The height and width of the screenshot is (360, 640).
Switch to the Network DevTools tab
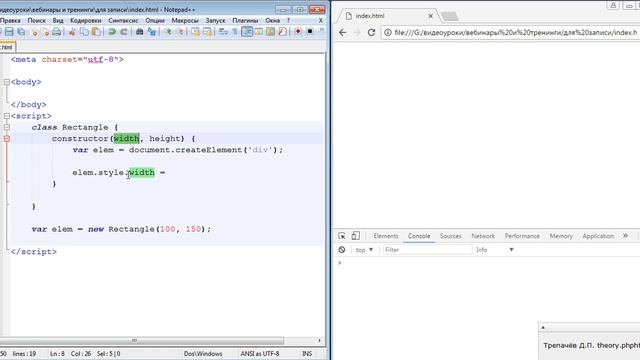pyautogui.click(x=483, y=236)
